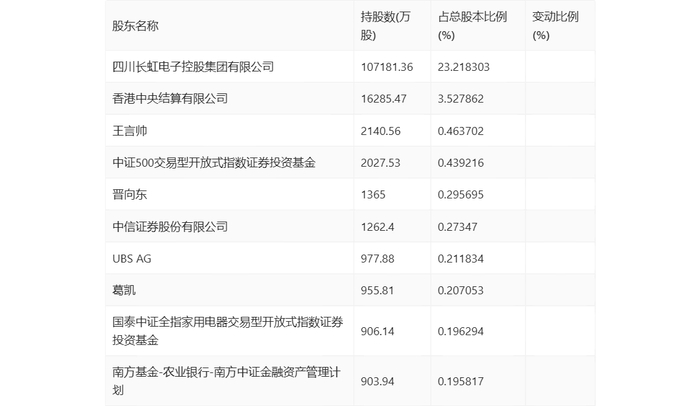
Task: Select the 变动比例(%) column header
Action: point(555,26)
